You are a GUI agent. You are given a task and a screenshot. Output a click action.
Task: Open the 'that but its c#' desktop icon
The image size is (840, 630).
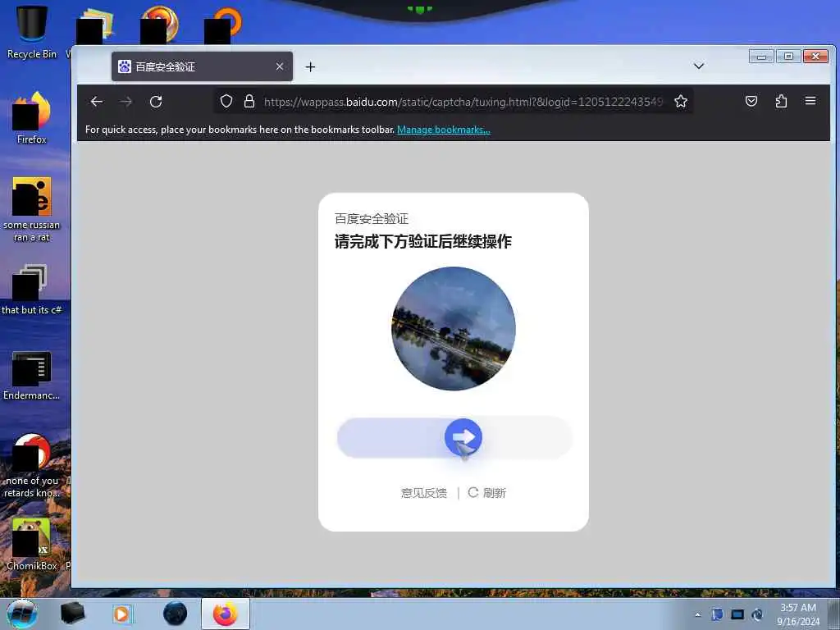(32, 289)
